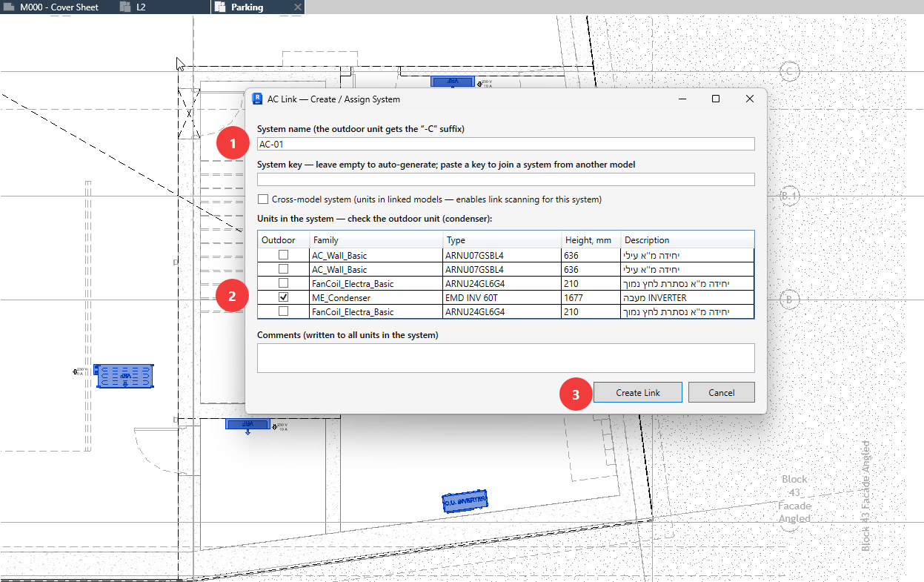The height and width of the screenshot is (582, 924).
Task: Click the Create Link button
Action: pos(638,392)
